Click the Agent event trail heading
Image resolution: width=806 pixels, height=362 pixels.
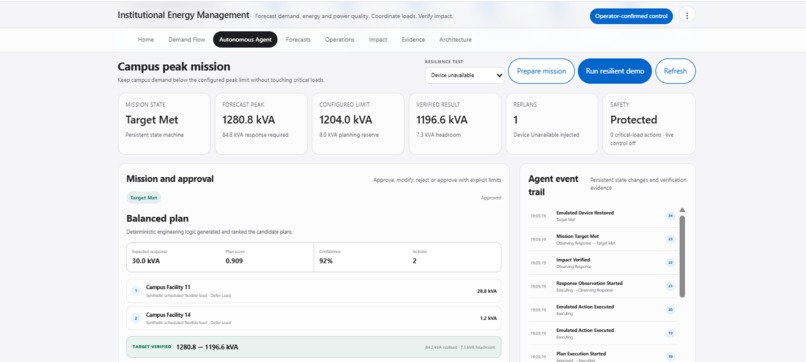[554, 185]
